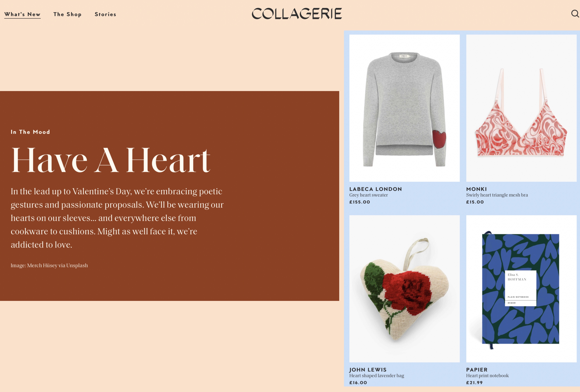Image resolution: width=580 pixels, height=392 pixels.
Task: Click the In The Mood label
Action: (x=30, y=132)
